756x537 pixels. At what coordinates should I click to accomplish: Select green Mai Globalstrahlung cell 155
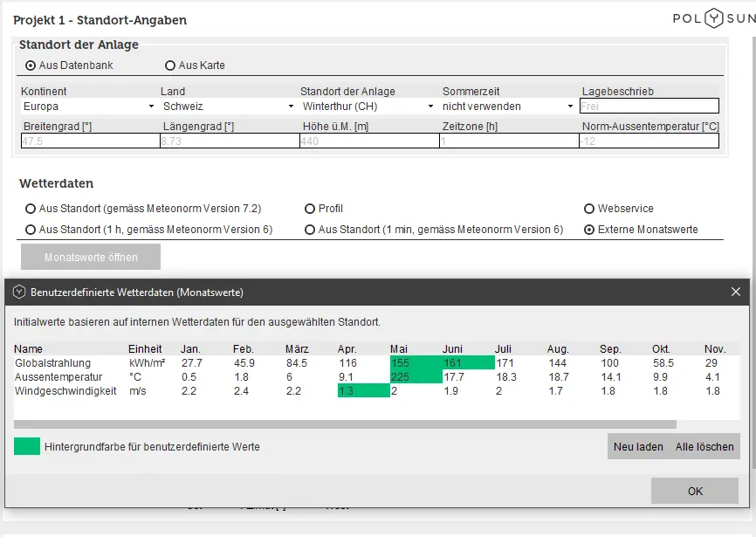coord(416,363)
